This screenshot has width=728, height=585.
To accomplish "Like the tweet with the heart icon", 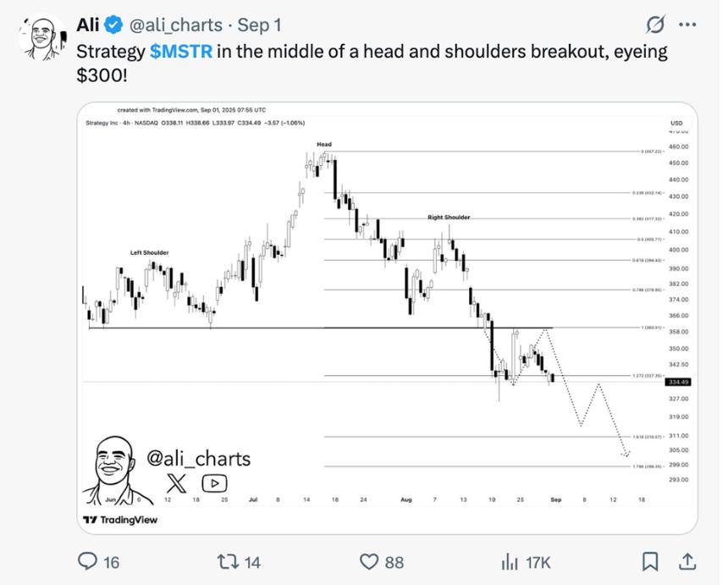I will (x=369, y=560).
